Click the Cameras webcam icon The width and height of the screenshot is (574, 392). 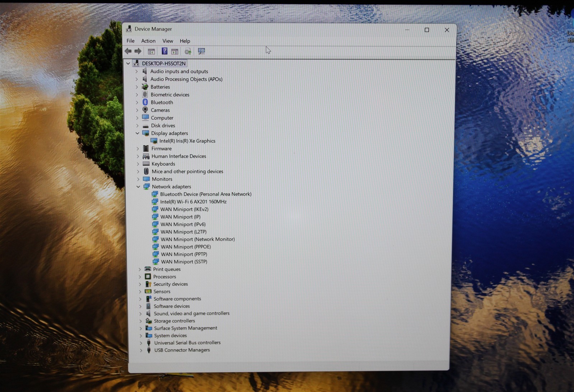click(x=145, y=110)
